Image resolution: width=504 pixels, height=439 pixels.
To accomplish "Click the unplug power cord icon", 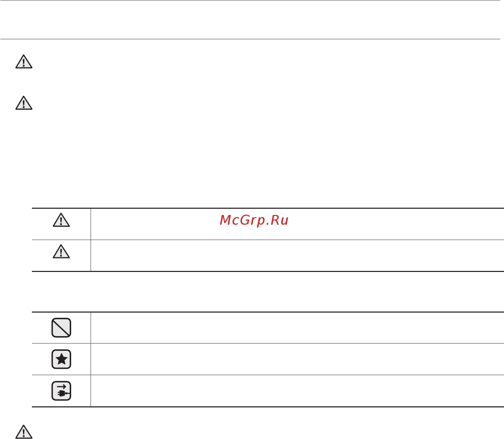I will click(x=61, y=391).
